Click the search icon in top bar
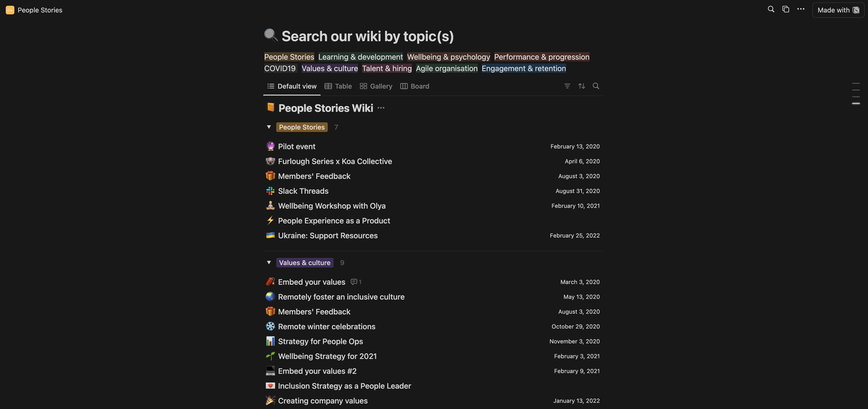 pyautogui.click(x=771, y=9)
